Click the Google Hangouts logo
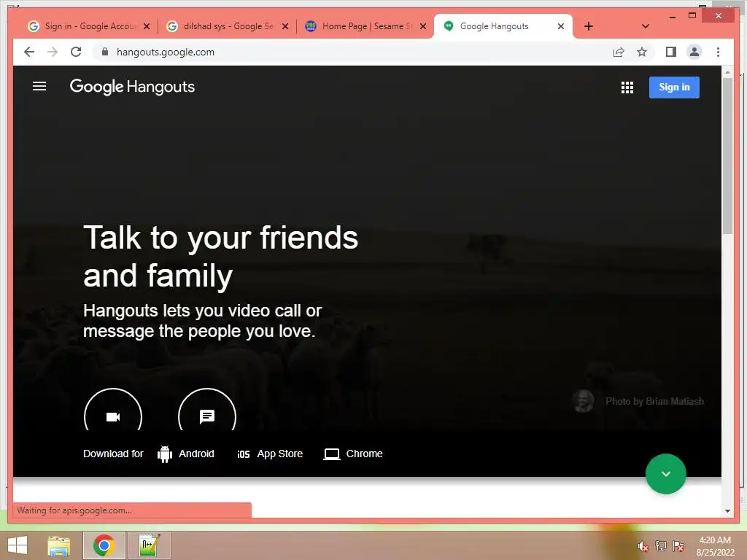 tap(132, 87)
